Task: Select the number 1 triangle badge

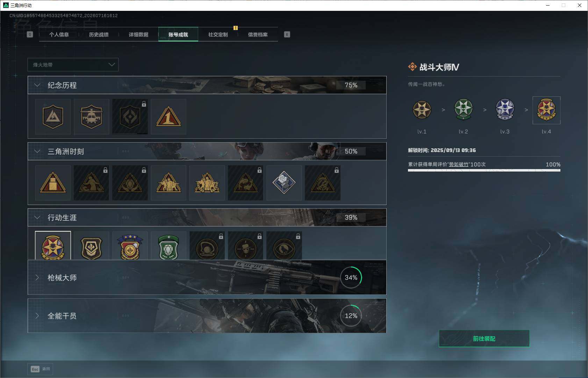Action: click(x=168, y=117)
